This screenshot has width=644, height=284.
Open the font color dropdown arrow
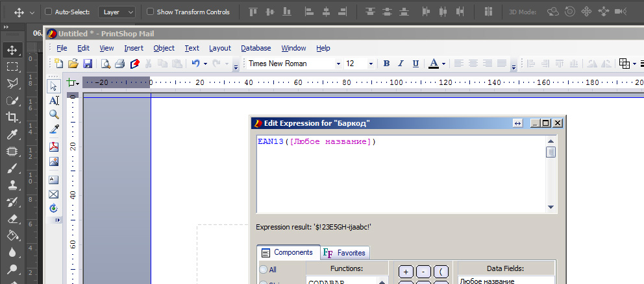click(x=443, y=64)
